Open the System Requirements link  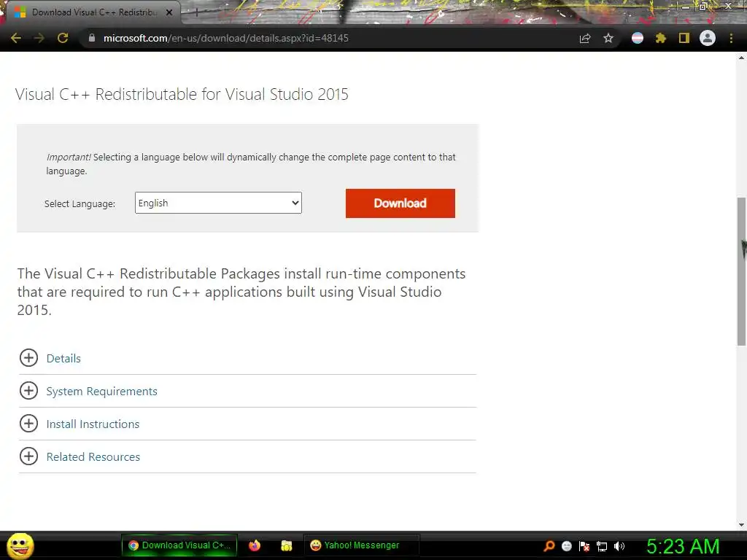pos(101,392)
